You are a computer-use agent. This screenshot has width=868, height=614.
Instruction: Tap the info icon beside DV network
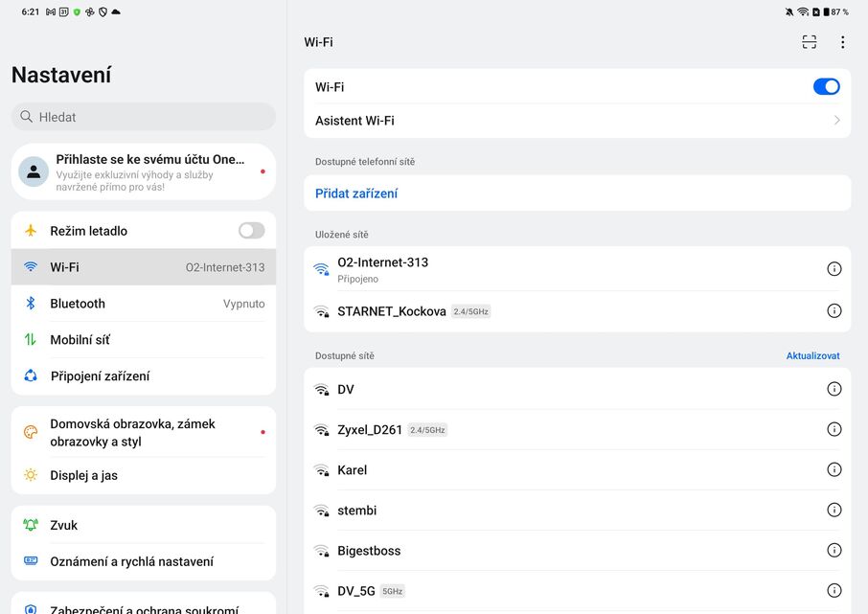pyautogui.click(x=834, y=389)
